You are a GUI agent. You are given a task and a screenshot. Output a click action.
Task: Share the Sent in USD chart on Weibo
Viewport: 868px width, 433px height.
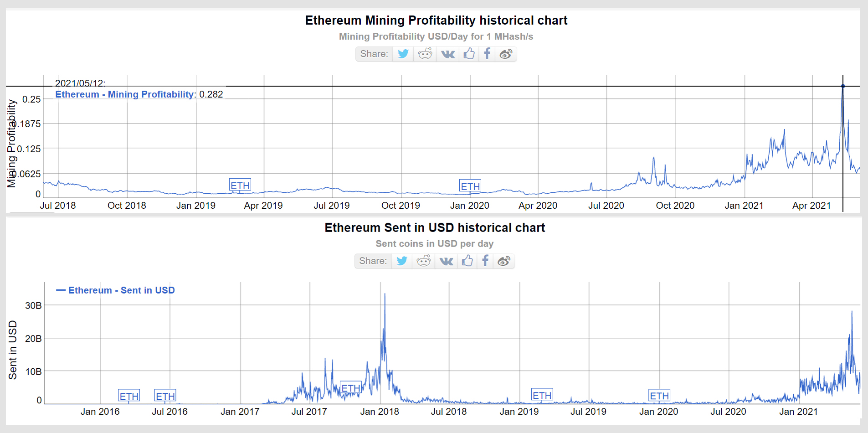[504, 261]
